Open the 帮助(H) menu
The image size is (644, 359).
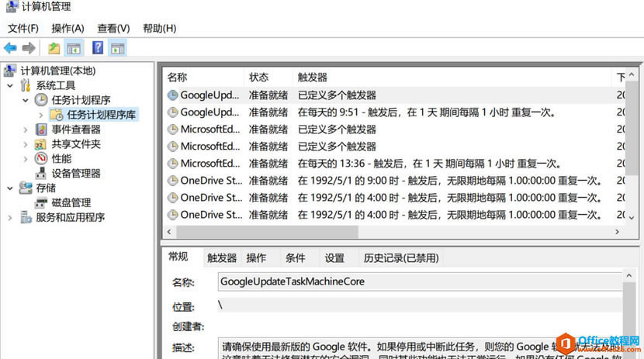(159, 29)
